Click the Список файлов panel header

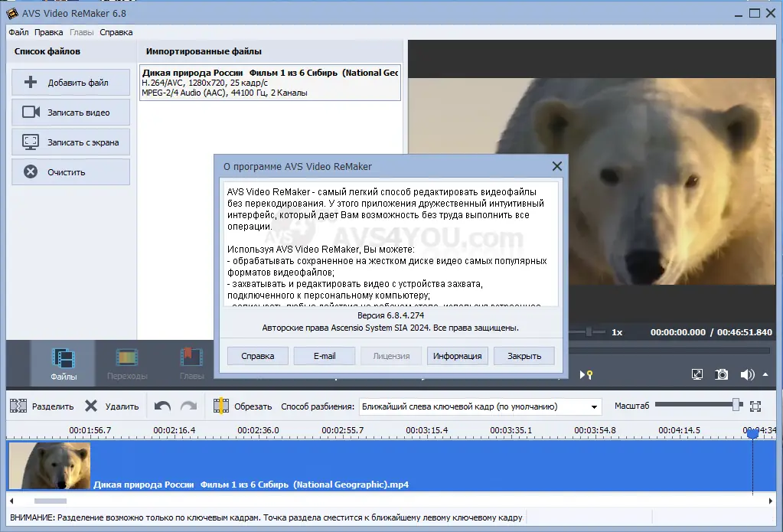(x=47, y=51)
